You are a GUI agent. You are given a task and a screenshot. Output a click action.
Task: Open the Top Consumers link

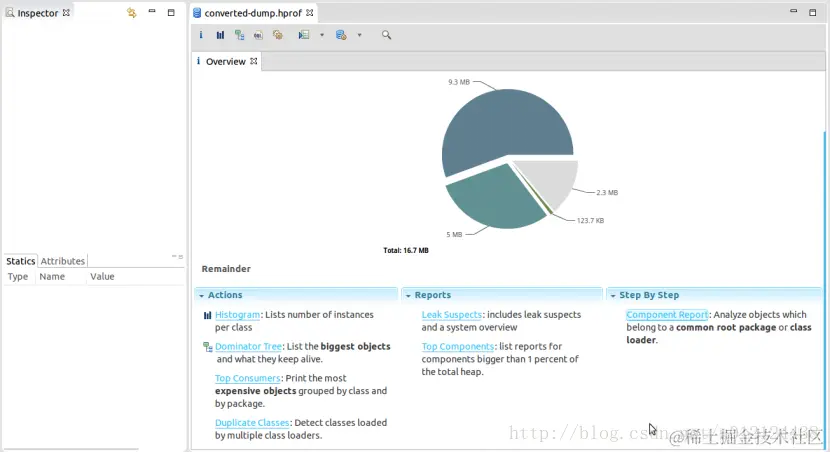pyautogui.click(x=247, y=378)
